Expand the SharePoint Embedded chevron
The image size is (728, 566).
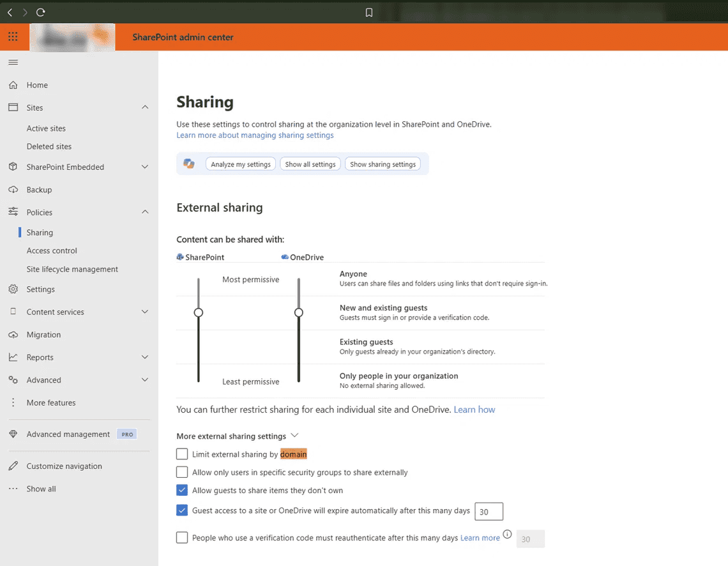click(x=145, y=167)
